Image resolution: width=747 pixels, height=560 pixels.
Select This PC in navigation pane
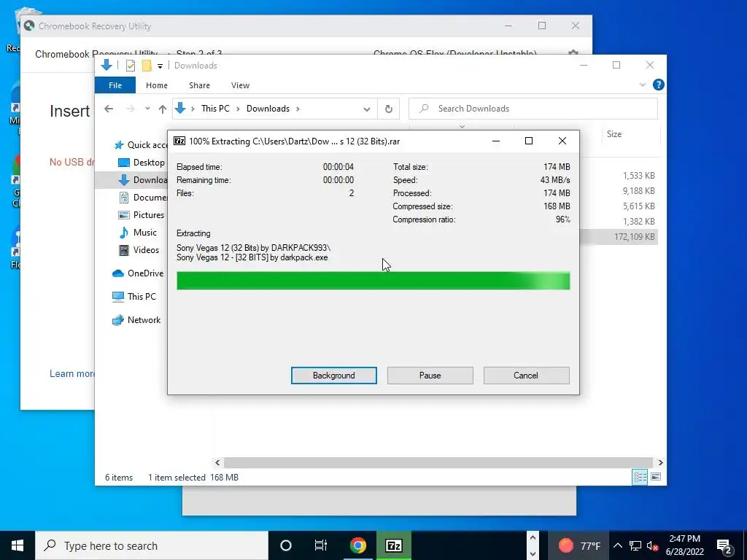click(x=134, y=296)
